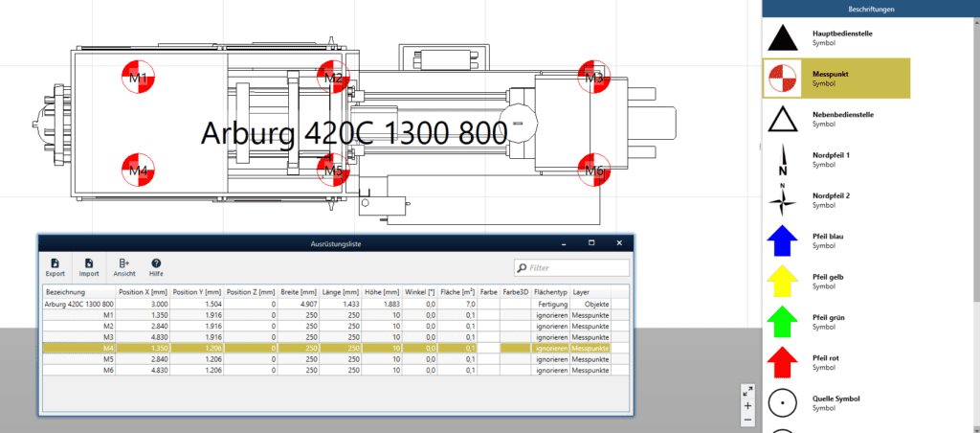This screenshot has width=980, height=433.
Task: Click the Länge value 1.433
Action: (341, 304)
